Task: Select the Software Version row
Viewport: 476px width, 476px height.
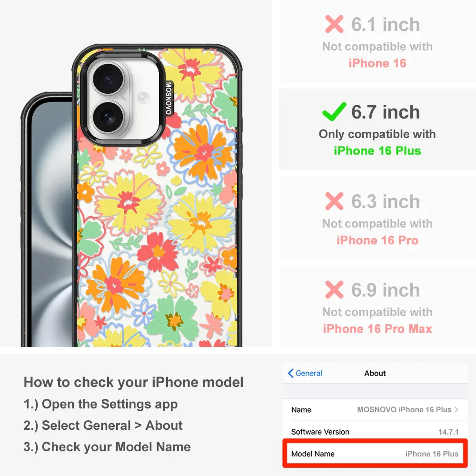Action: click(375, 432)
